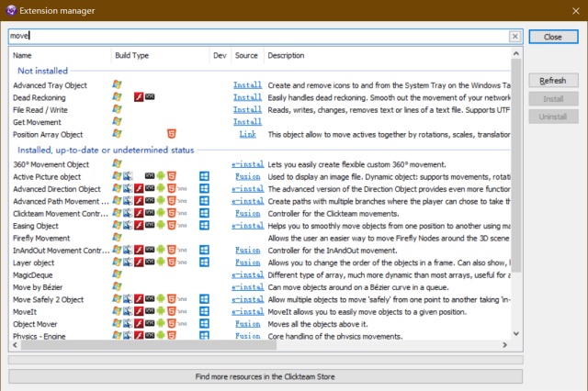
Task: Select the 'Object Mover' extension name
Action: pyautogui.click(x=35, y=324)
